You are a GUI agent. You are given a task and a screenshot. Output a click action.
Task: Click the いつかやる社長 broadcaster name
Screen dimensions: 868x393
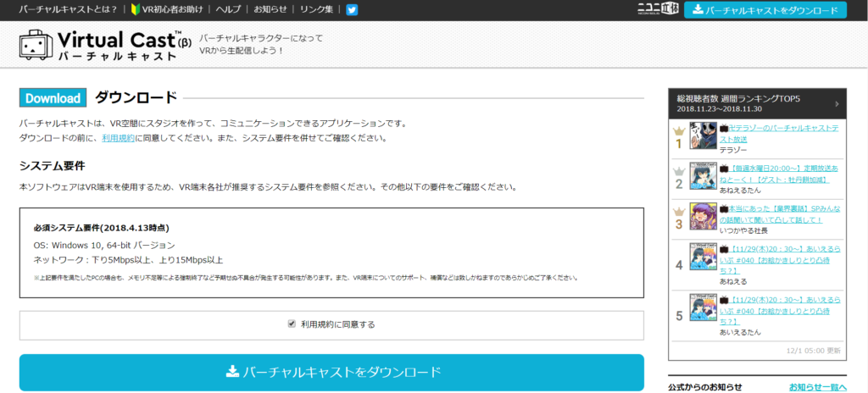coord(744,230)
